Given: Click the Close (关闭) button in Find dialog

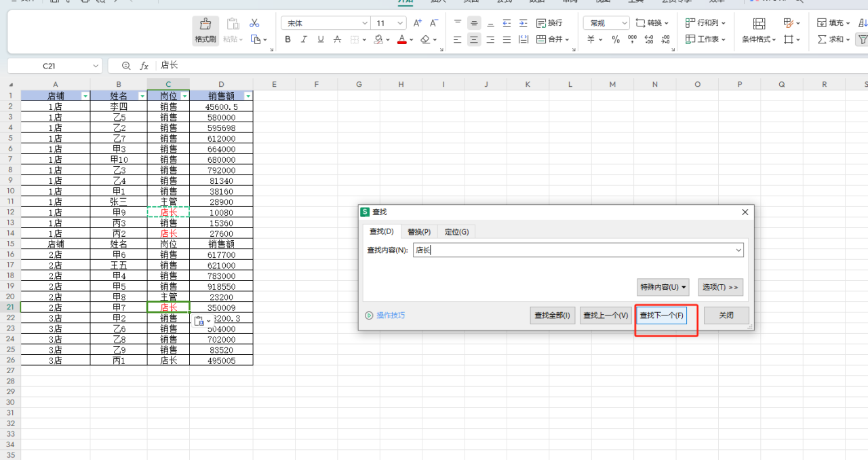Looking at the screenshot, I should pos(726,315).
